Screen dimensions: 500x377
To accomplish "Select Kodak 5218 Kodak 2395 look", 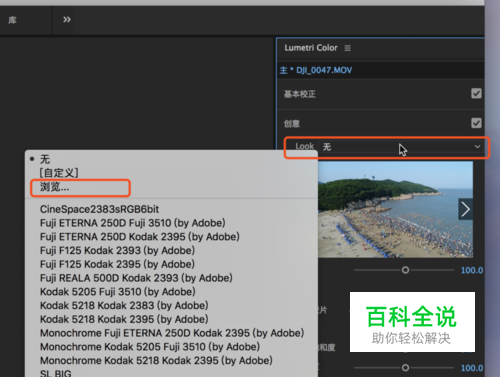I will pyautogui.click(x=124, y=319).
